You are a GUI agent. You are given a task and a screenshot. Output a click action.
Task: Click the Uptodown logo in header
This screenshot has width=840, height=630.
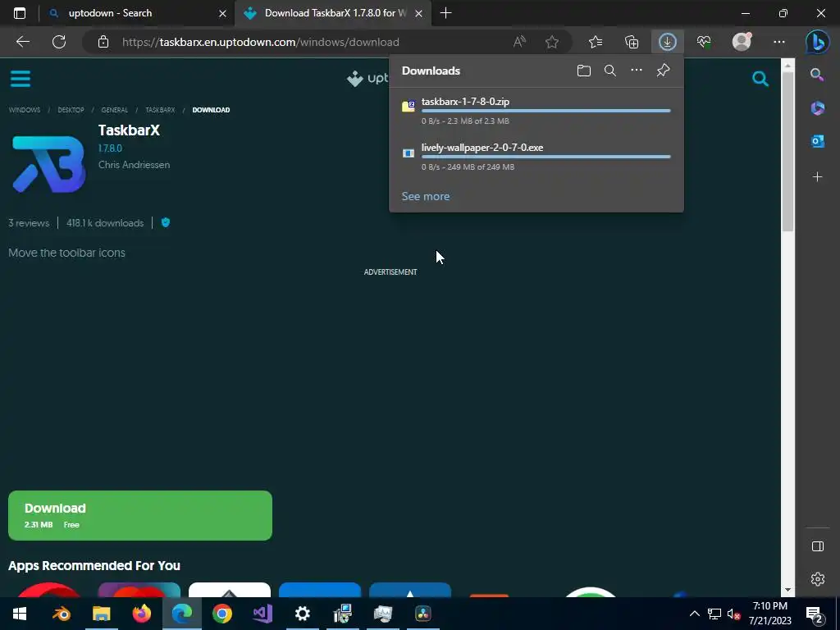pos(367,78)
